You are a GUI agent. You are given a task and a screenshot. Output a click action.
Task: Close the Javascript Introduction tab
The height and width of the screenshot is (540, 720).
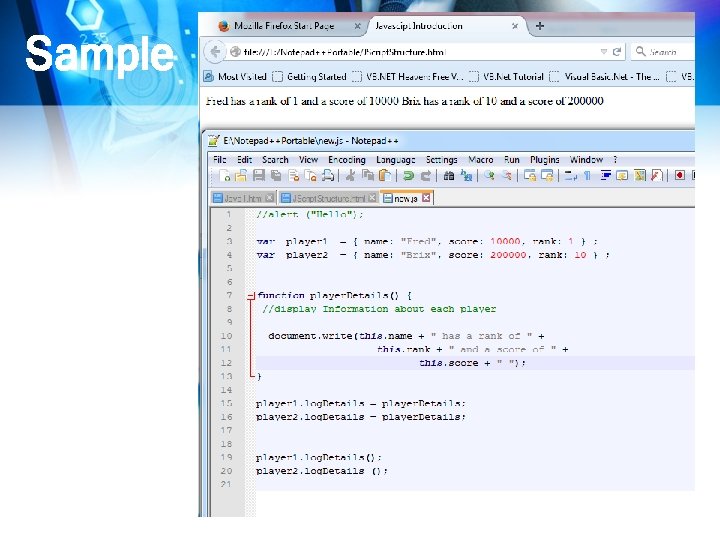515,26
